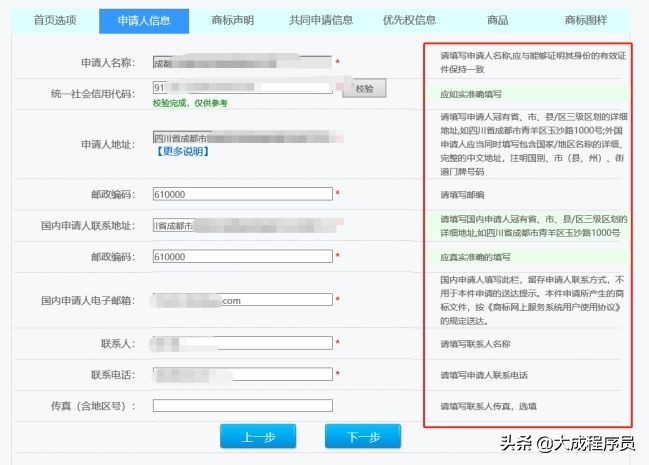Open the 商标声明 tab

(232, 20)
